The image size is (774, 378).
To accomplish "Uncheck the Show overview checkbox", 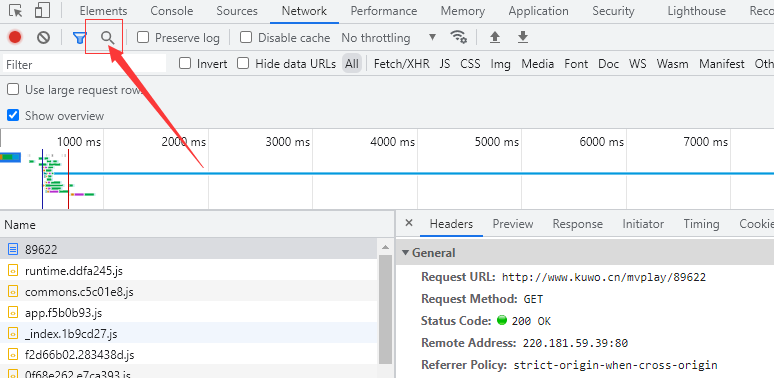I will [13, 115].
